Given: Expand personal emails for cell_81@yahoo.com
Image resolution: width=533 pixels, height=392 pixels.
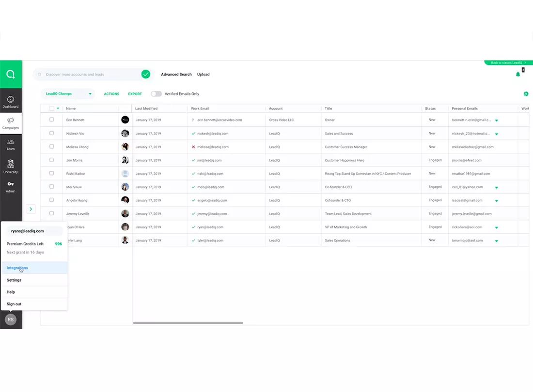Looking at the screenshot, I should [x=496, y=187].
